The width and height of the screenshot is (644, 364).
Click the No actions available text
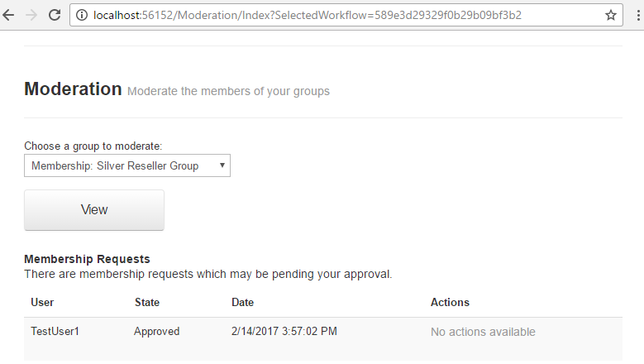[483, 332]
